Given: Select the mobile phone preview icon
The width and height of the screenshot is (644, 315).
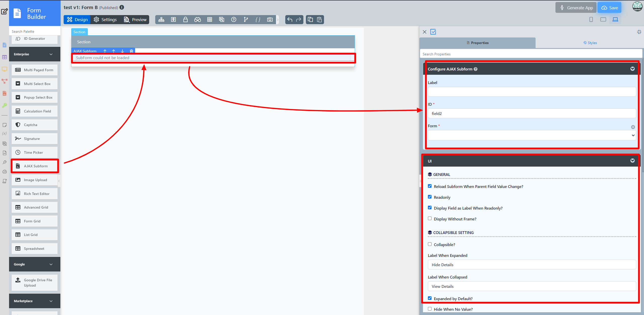Looking at the screenshot, I should point(591,20).
